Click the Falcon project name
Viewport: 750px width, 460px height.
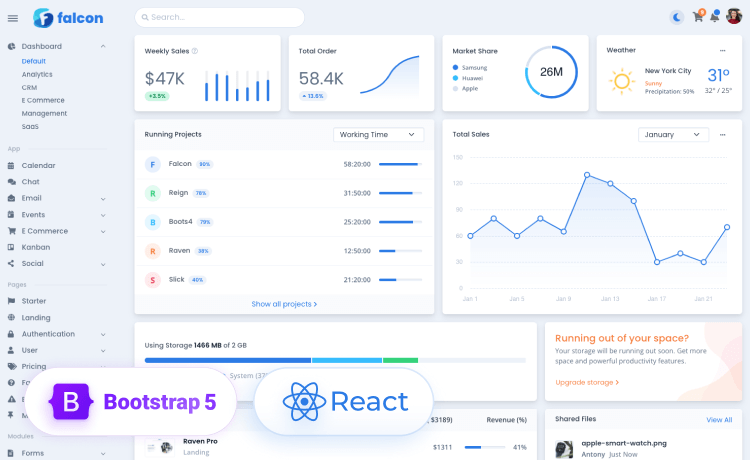click(180, 164)
